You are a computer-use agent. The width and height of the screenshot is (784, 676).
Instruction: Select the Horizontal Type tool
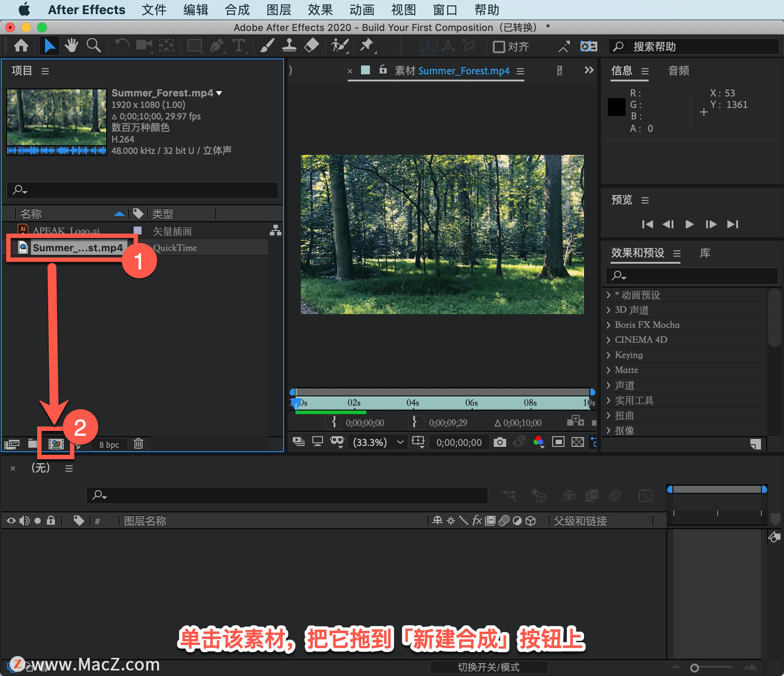pos(239,46)
